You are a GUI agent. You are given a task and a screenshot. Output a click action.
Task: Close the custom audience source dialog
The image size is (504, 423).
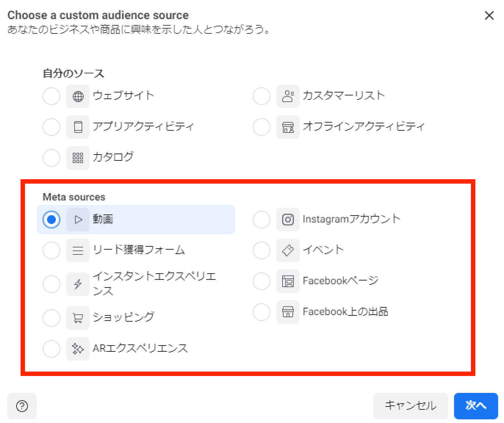(x=489, y=15)
